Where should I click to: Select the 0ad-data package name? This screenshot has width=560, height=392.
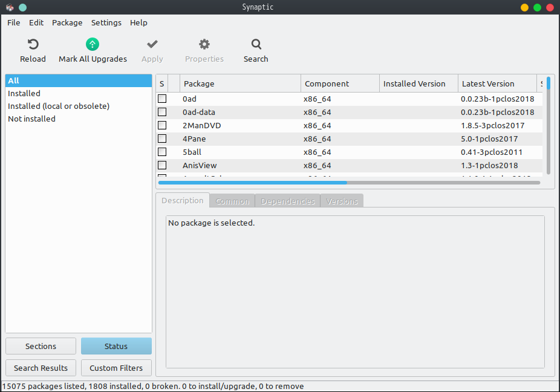pyautogui.click(x=198, y=112)
